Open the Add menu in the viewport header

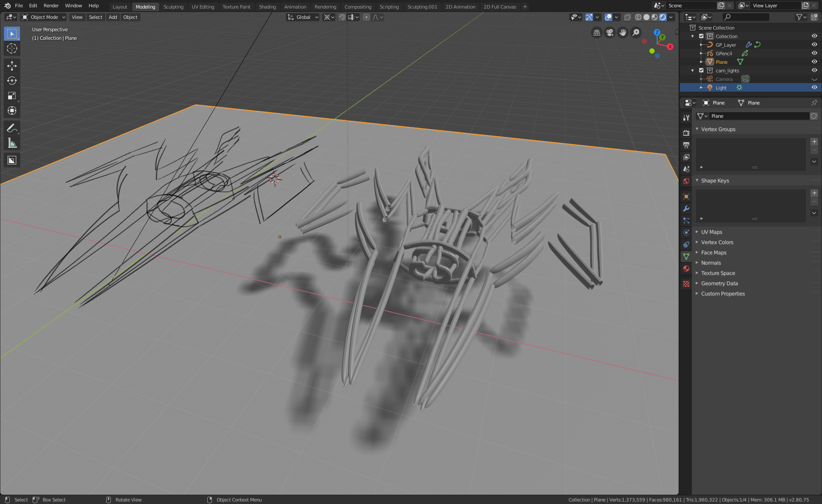coord(113,17)
